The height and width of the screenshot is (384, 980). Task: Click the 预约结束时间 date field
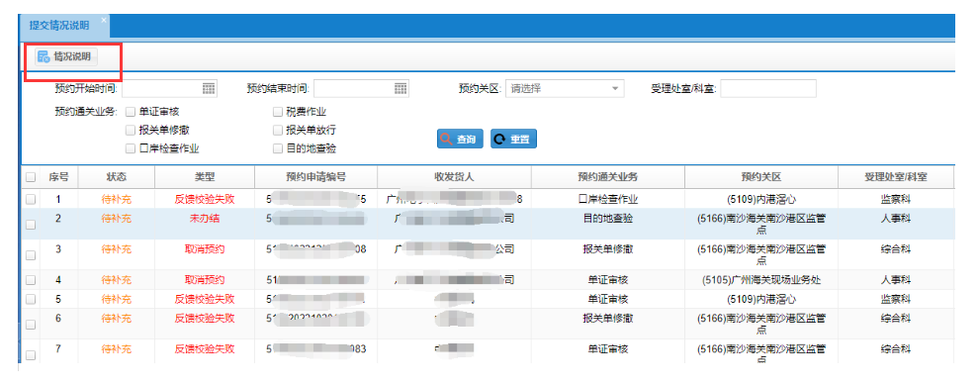click(x=361, y=89)
